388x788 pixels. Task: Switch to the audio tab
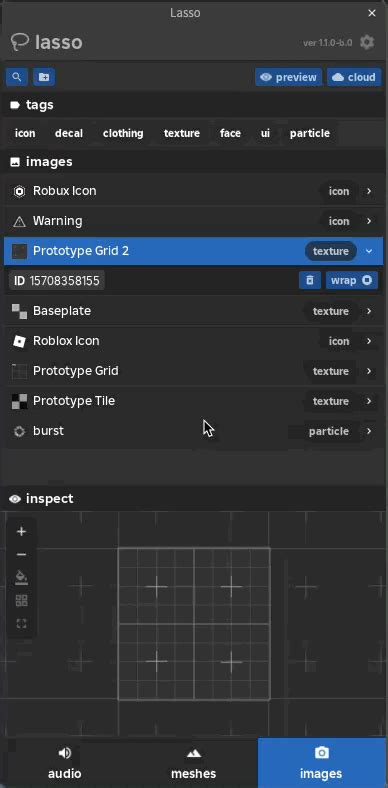click(x=65, y=763)
